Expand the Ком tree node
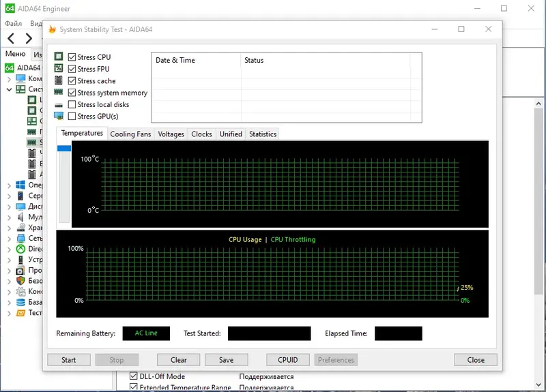This screenshot has height=392, width=546. tap(9, 79)
